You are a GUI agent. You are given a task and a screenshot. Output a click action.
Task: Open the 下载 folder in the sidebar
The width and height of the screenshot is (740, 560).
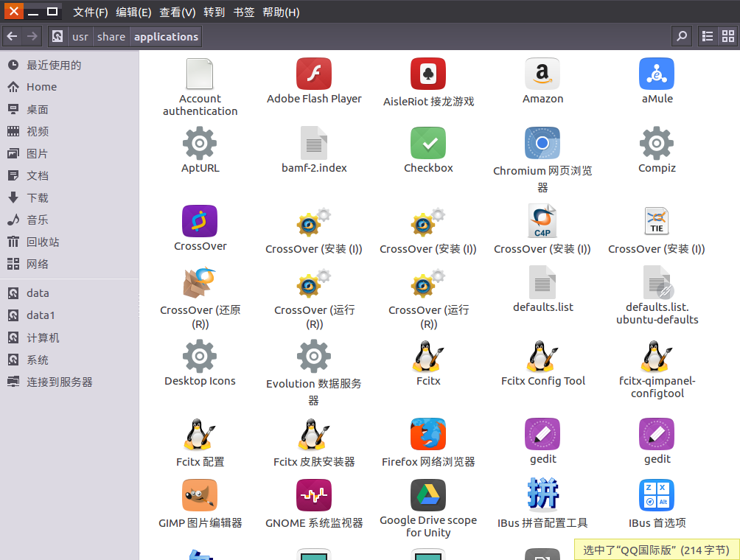pos(69,197)
